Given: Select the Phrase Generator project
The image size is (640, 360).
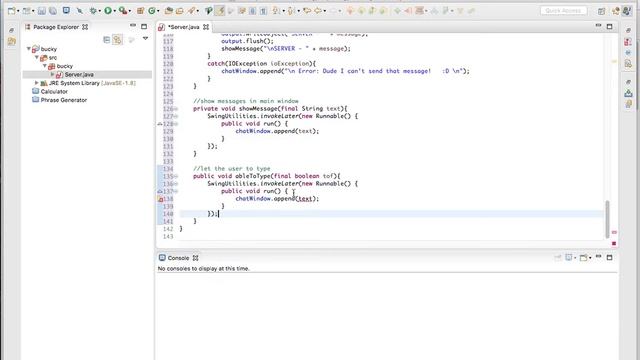Looking at the screenshot, I should click(64, 100).
